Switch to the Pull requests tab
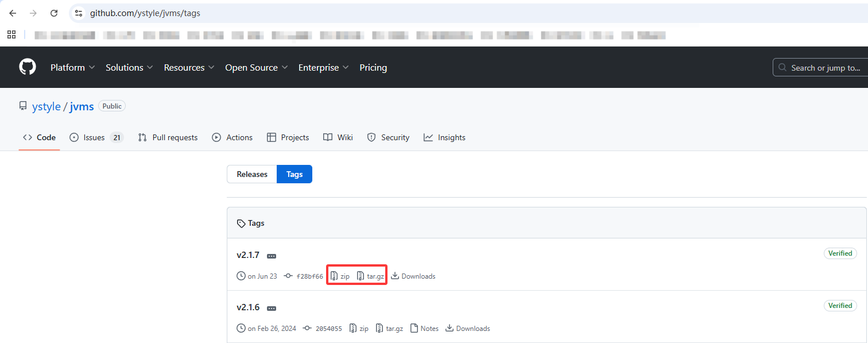This screenshot has width=868, height=343. tap(168, 137)
